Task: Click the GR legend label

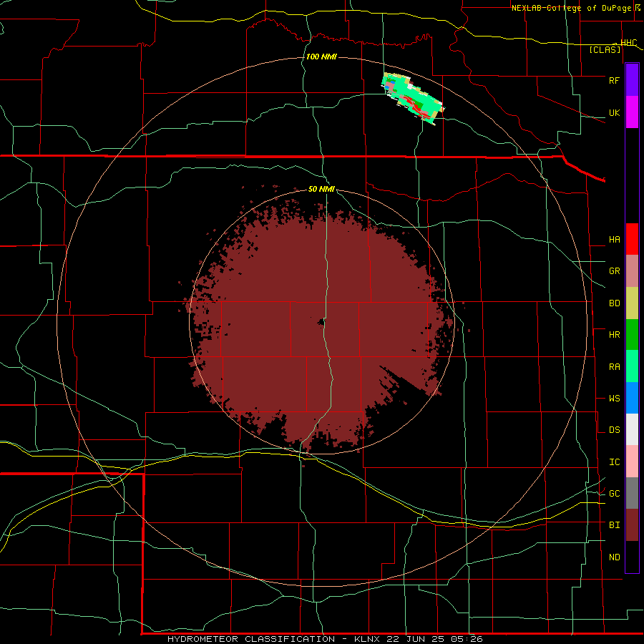Action: coord(614,271)
